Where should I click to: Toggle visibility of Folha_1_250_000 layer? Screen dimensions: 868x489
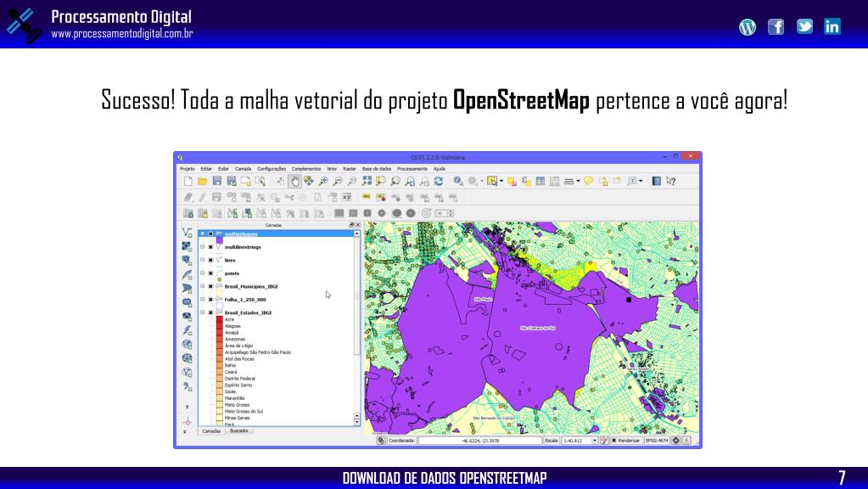click(x=210, y=300)
